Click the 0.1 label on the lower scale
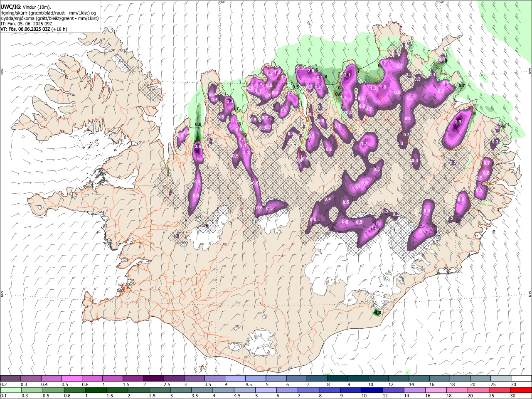Viewport: 532px width, 399px height. [3, 396]
